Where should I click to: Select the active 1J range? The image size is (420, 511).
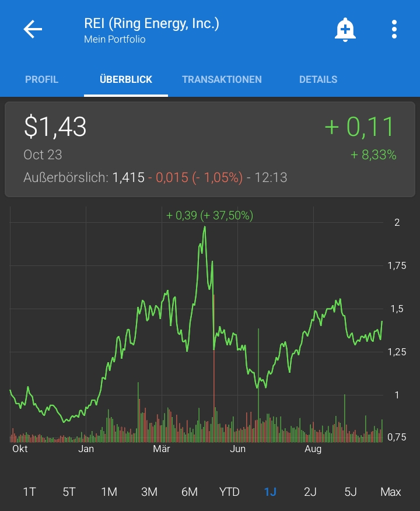270,491
